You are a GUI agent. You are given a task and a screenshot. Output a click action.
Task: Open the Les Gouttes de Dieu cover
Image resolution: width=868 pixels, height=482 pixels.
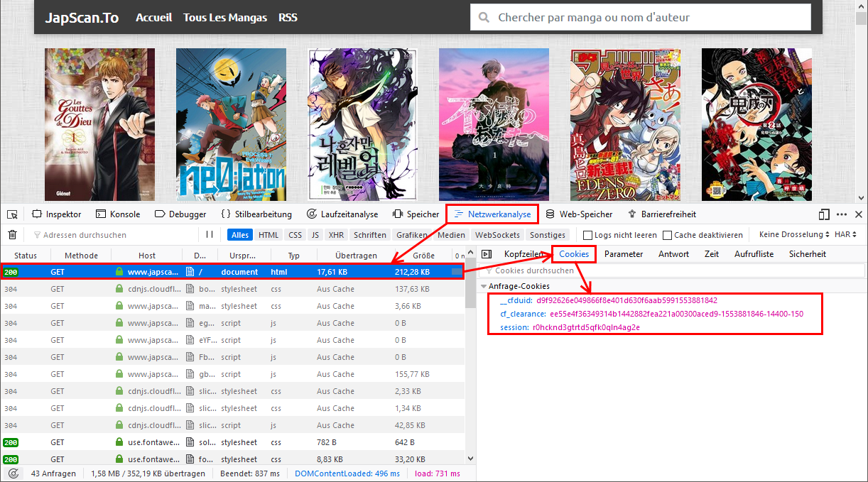click(99, 124)
